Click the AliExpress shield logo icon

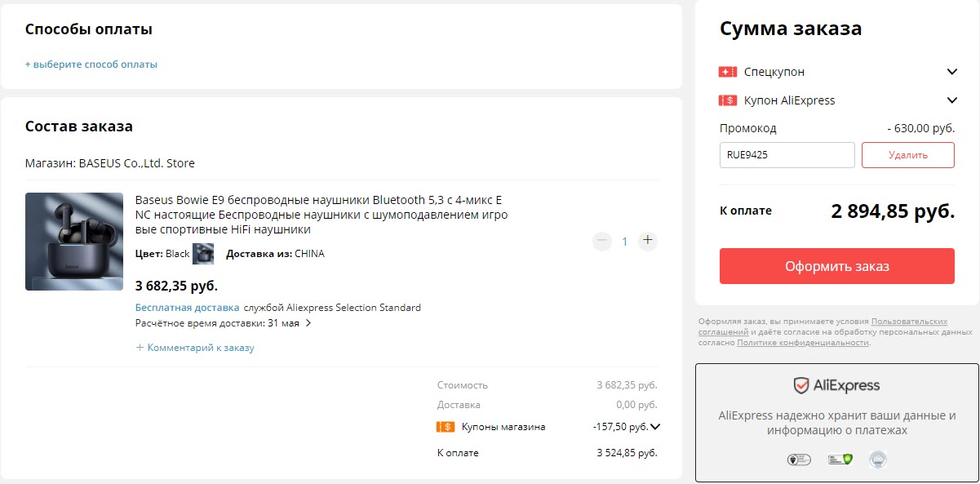pyautogui.click(x=801, y=385)
